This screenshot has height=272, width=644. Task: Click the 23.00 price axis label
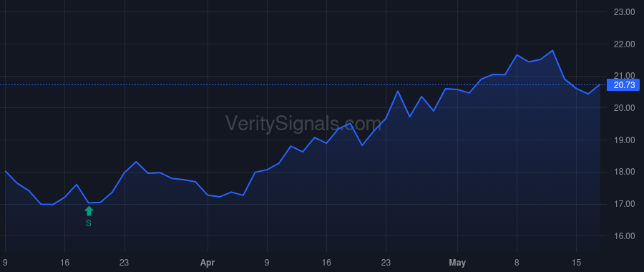[624, 12]
